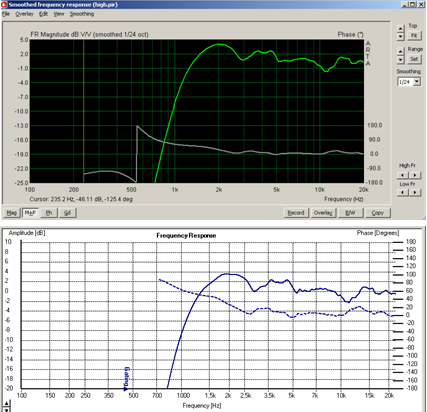The image size is (427, 412).
Task: Shift Low Fr limit right
Action: coord(415,192)
